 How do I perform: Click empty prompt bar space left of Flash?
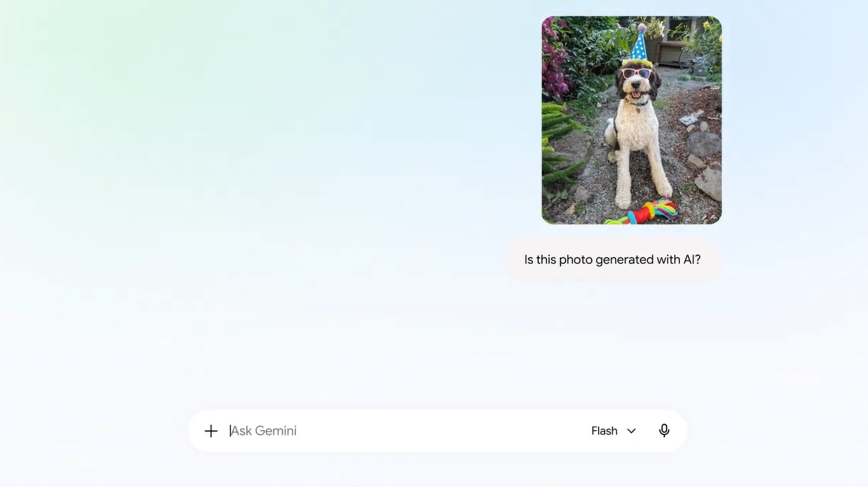click(x=439, y=431)
